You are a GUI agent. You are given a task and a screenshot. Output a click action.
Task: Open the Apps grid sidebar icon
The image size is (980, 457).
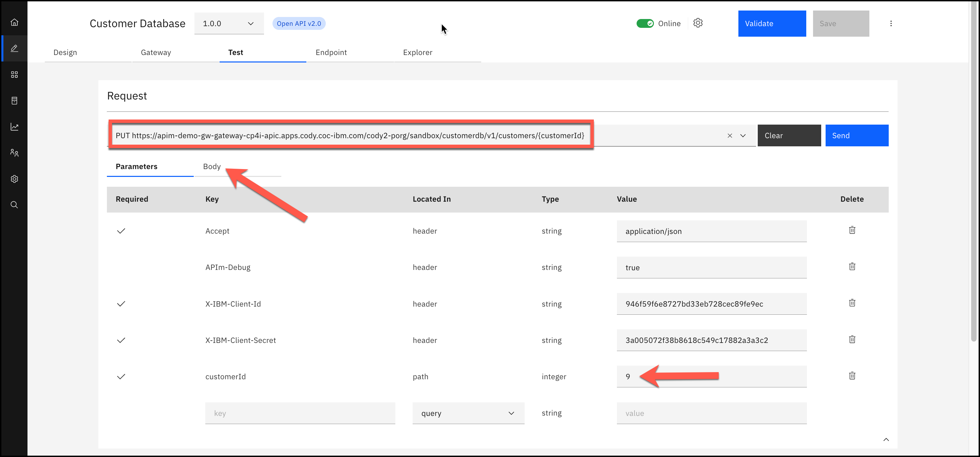14,75
